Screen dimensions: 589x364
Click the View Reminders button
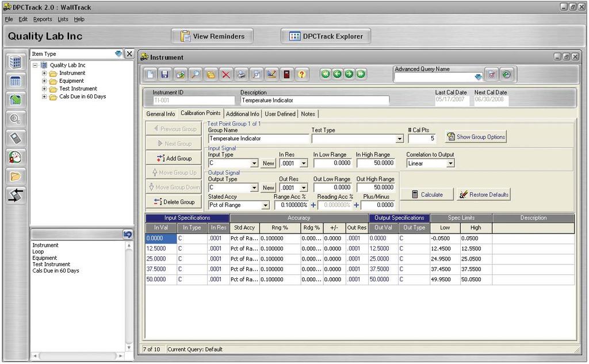coord(212,36)
